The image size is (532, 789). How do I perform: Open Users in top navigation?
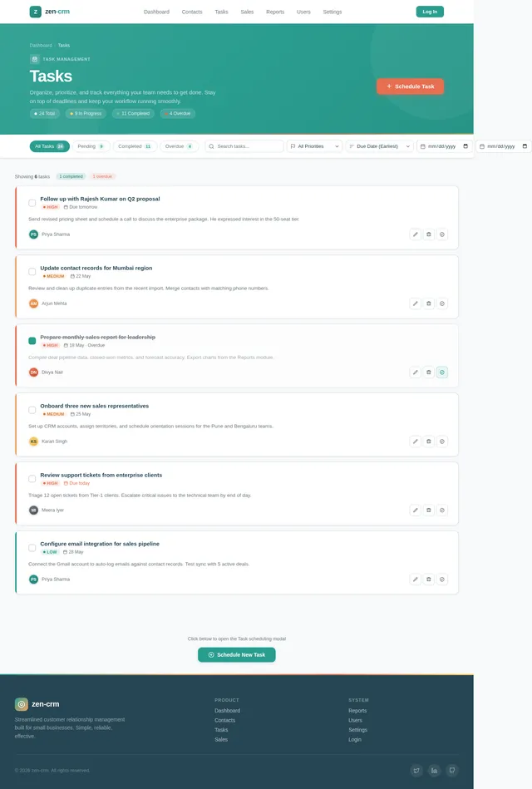303,12
